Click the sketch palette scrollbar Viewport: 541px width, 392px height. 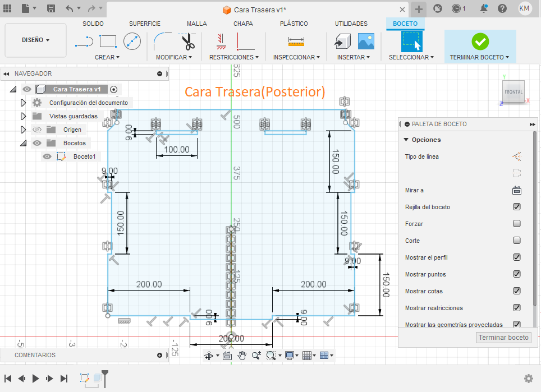click(x=535, y=219)
